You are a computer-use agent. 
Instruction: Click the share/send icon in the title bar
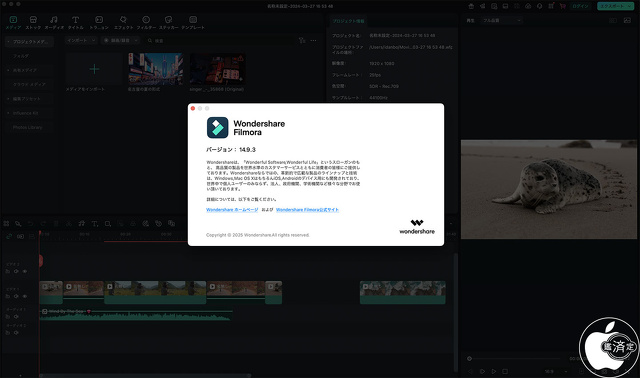click(482, 6)
